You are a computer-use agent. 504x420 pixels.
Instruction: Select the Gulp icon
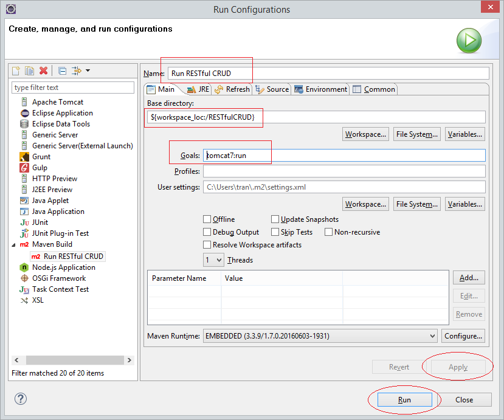[x=24, y=168]
